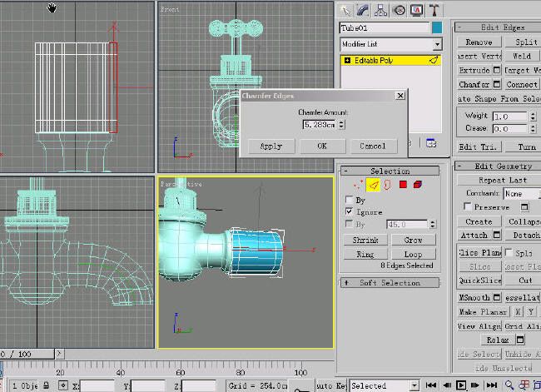Toggle absolute/offset transform type-in mode icon
Screen dimensions: 541x392
62,385
